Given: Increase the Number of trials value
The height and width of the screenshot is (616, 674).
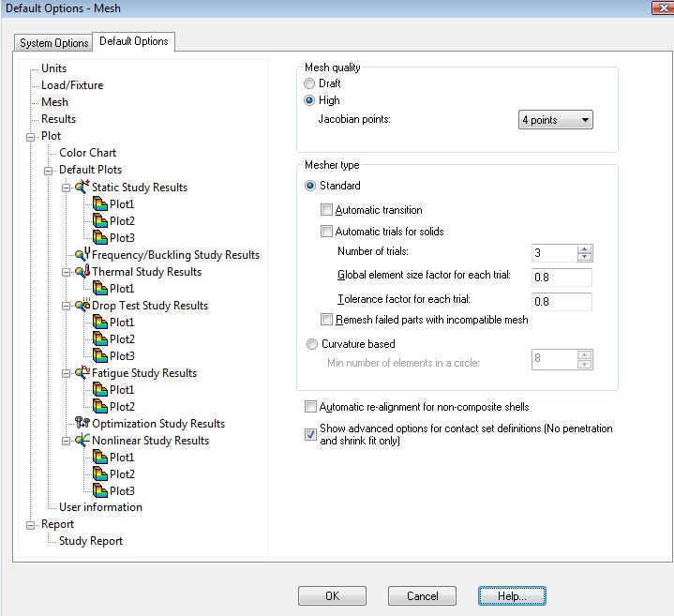Looking at the screenshot, I should [x=584, y=248].
